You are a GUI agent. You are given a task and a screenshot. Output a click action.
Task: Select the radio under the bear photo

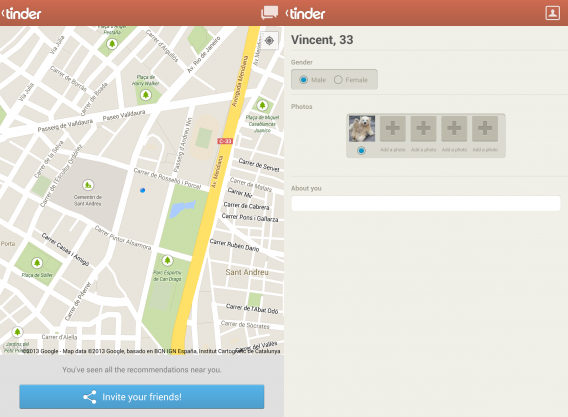361,150
